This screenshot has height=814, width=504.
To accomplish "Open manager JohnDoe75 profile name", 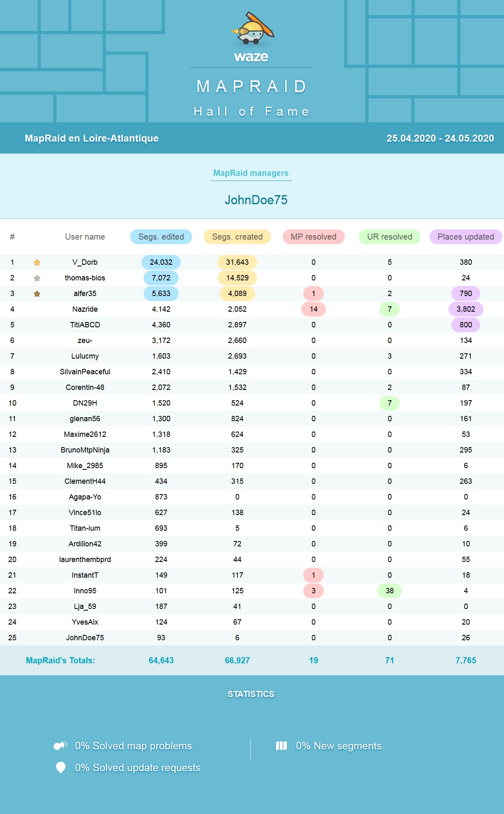I will [256, 200].
